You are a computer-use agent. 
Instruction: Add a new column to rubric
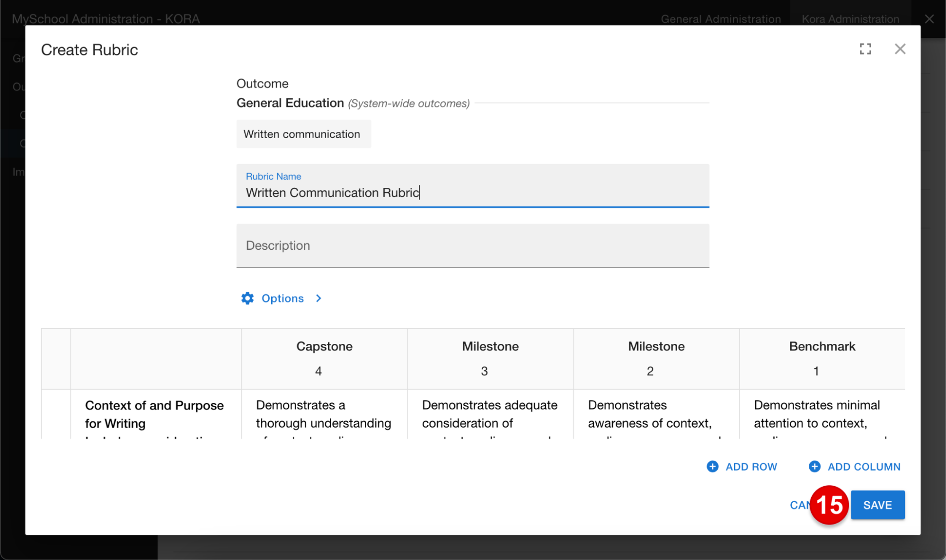(x=854, y=467)
